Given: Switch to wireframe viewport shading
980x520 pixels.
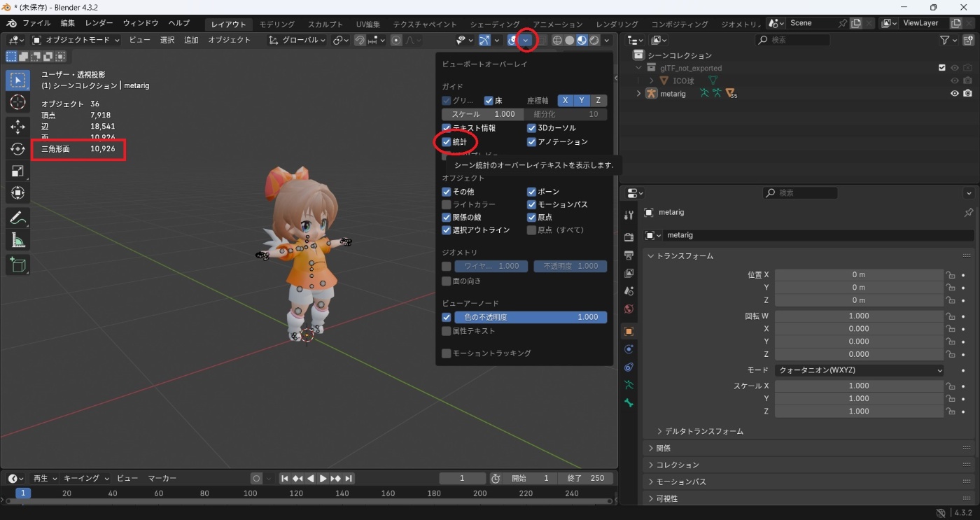Looking at the screenshot, I should (x=558, y=40).
